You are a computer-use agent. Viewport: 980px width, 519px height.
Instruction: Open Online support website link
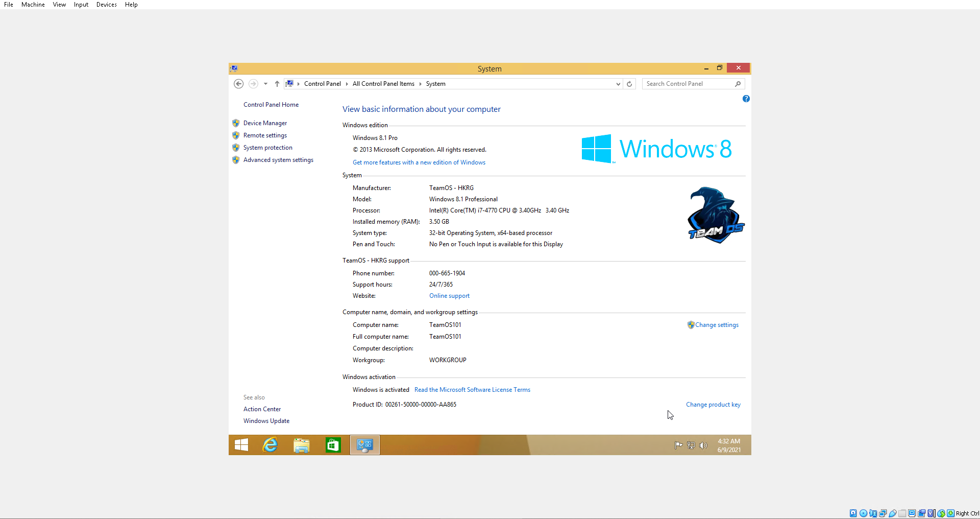pos(449,296)
